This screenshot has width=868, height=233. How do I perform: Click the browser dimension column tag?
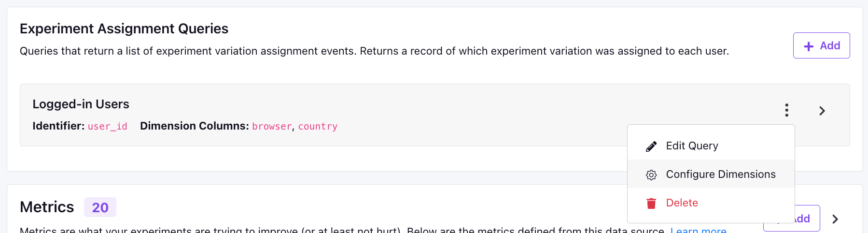[272, 126]
